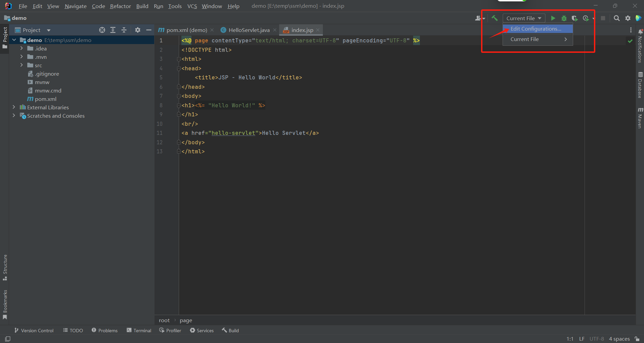Click the Build Project hammer icon
This screenshot has height=343, width=644.
495,18
